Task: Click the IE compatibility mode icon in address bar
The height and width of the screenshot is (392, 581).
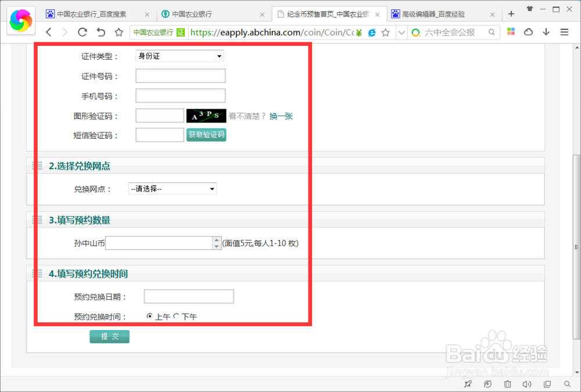Action: (372, 33)
